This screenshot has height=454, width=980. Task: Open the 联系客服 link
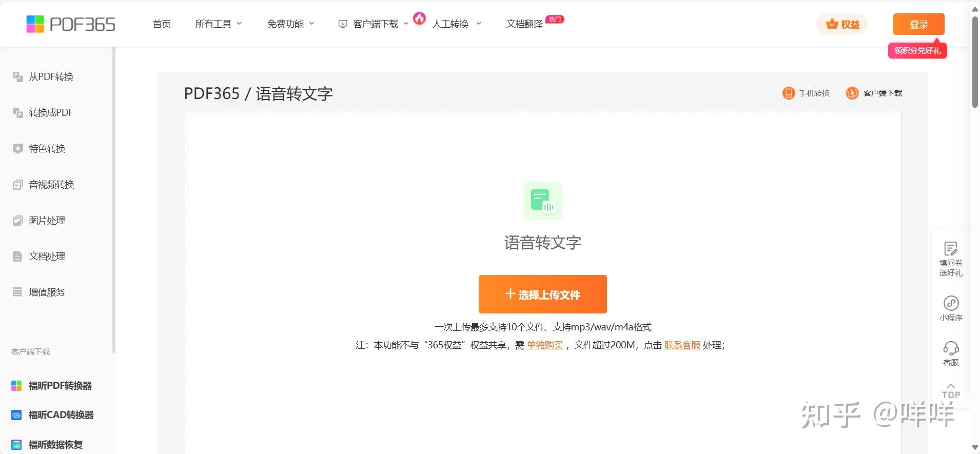click(x=682, y=345)
